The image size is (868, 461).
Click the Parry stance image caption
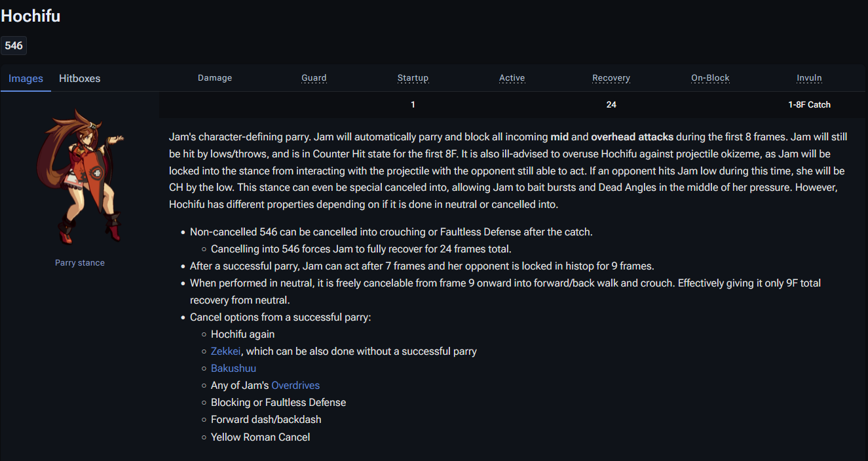point(80,263)
